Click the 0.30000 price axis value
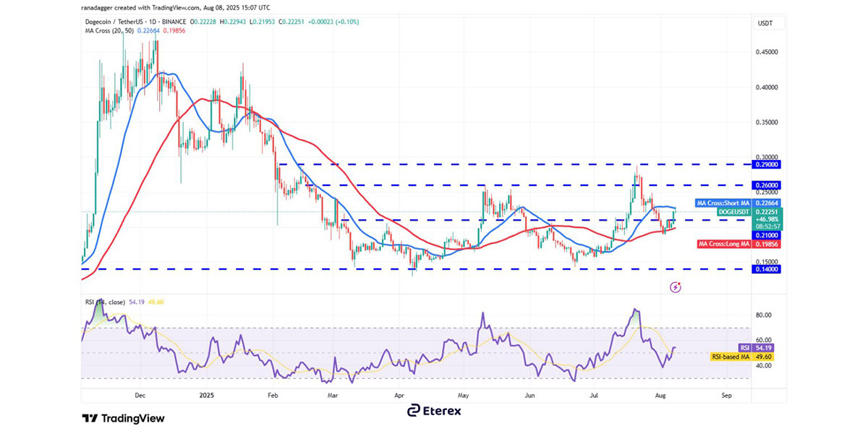The height and width of the screenshot is (434, 868). tap(766, 157)
